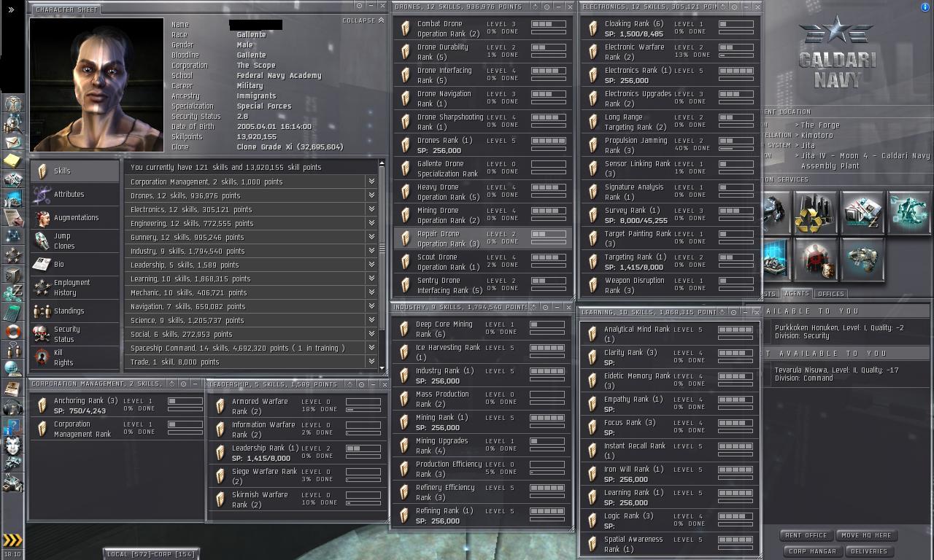This screenshot has height=560, width=934.
Task: Click the Attributes icon in character sheet
Action: pos(42,195)
